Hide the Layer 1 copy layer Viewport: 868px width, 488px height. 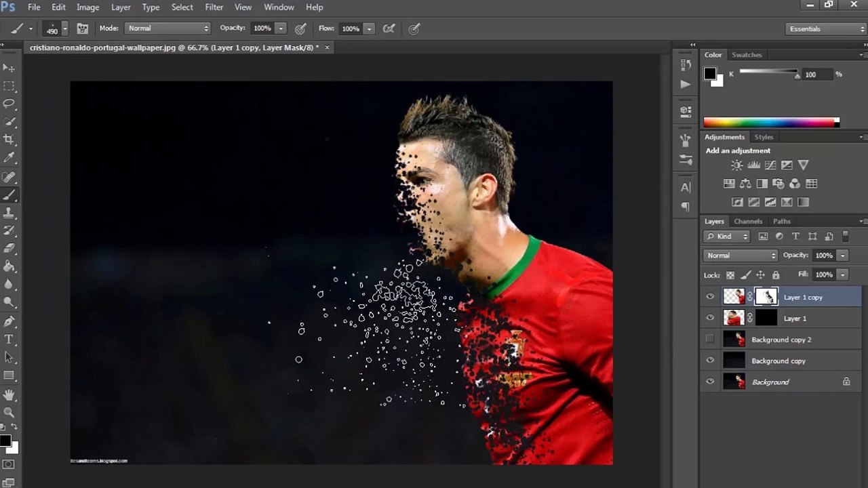[x=710, y=297]
